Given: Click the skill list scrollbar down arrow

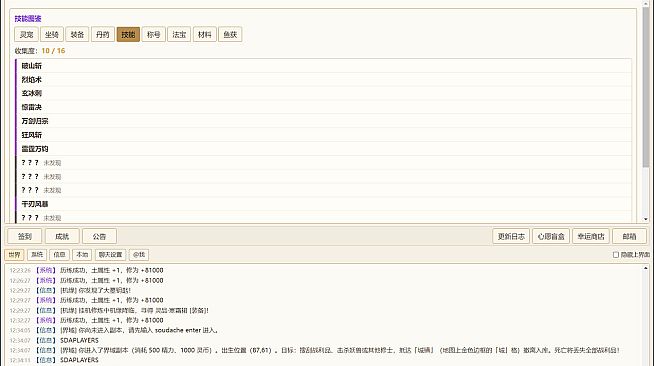Looking at the screenshot, I should [x=646, y=219].
